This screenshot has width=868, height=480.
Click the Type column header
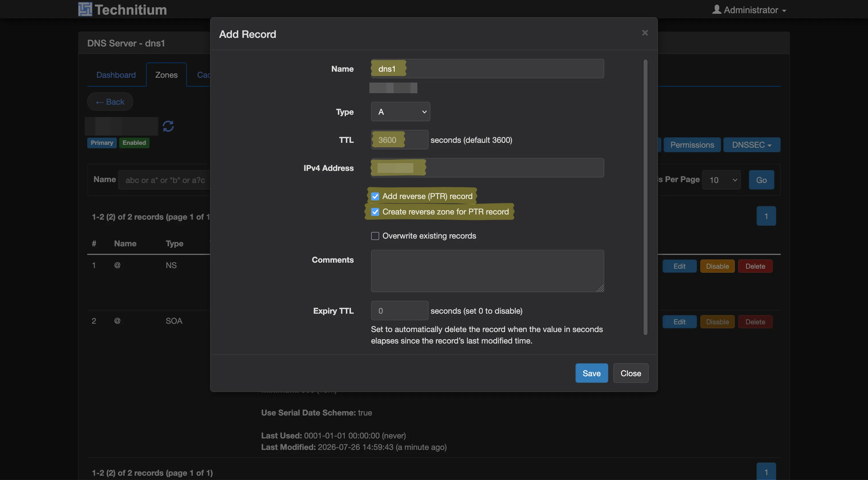[x=174, y=243]
